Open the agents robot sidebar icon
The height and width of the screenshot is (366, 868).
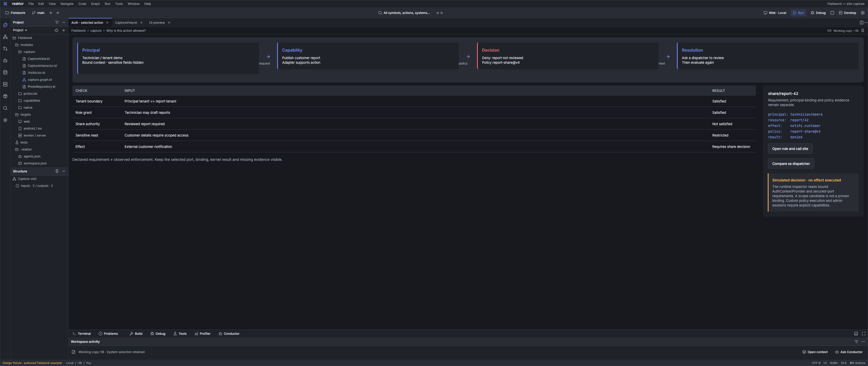[x=5, y=61]
